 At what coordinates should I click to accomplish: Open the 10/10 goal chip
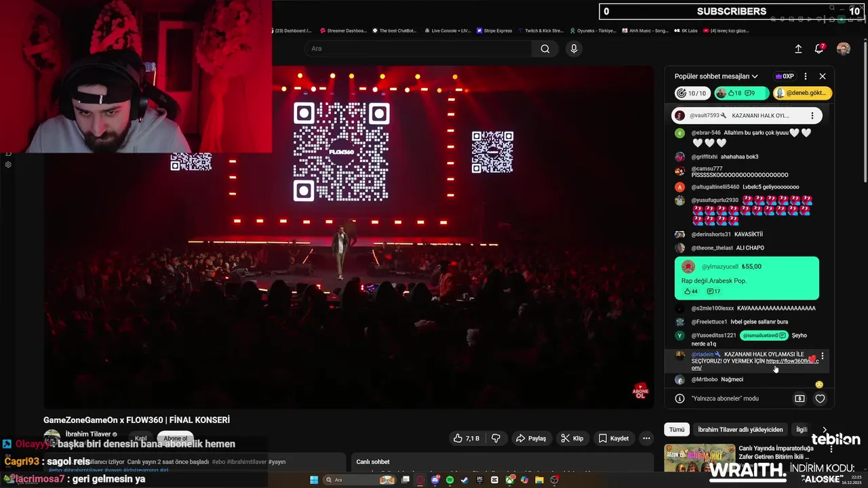[692, 94]
